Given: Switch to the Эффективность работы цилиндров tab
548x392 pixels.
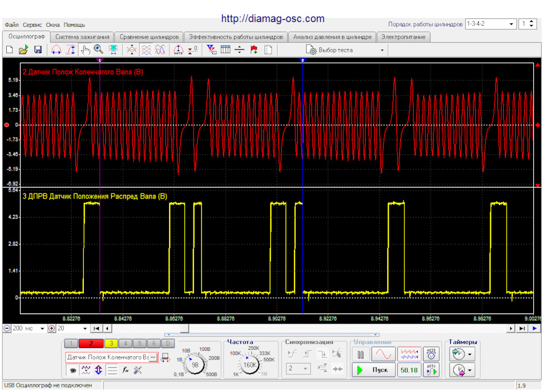Looking at the screenshot, I should (x=236, y=37).
